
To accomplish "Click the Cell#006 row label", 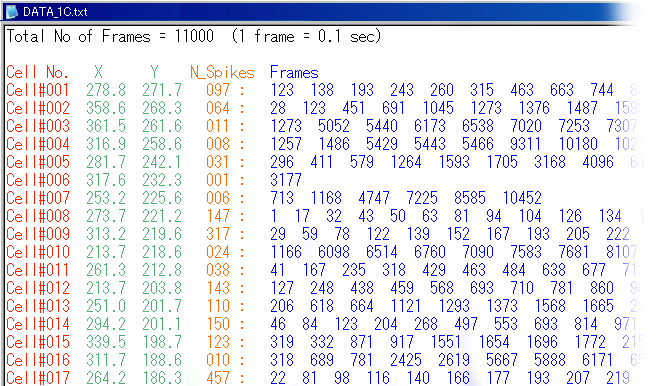I will [37, 180].
